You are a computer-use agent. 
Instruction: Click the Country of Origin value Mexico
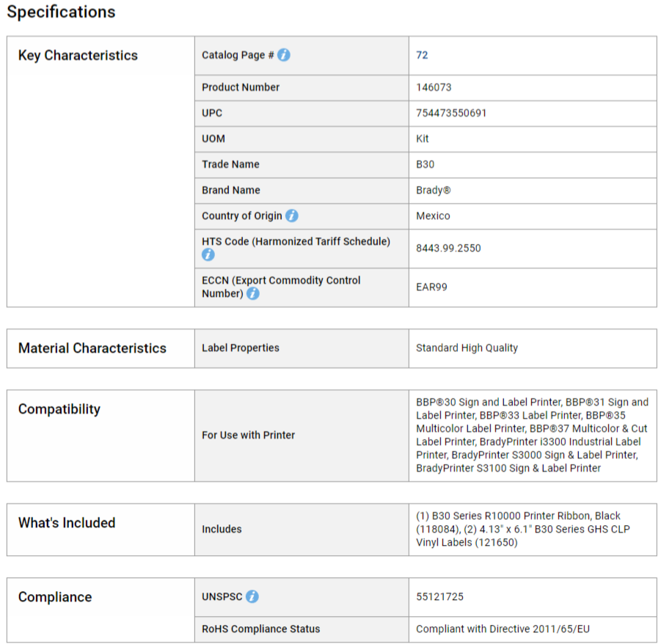[x=433, y=216]
